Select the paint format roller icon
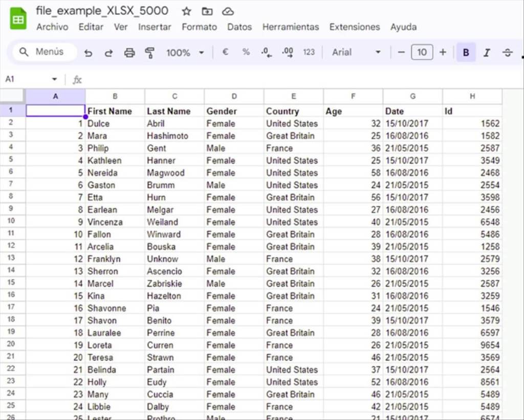Image resolution: width=524 pixels, height=420 pixels. tap(149, 52)
